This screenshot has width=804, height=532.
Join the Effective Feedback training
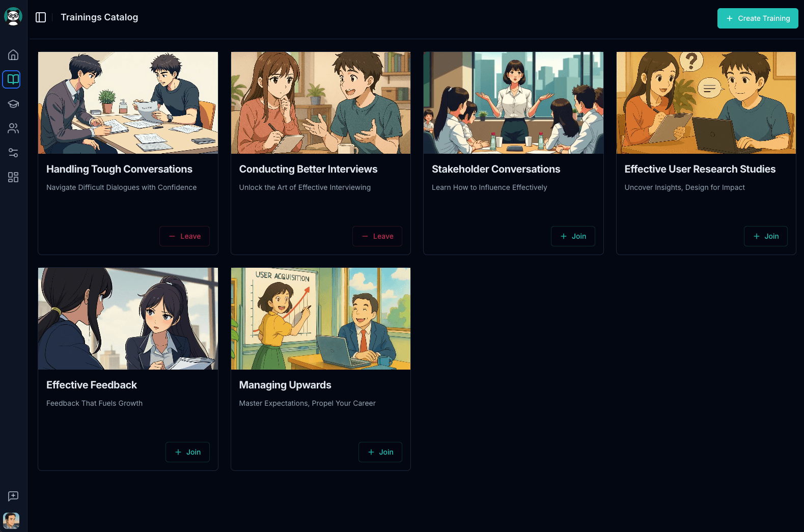187,452
